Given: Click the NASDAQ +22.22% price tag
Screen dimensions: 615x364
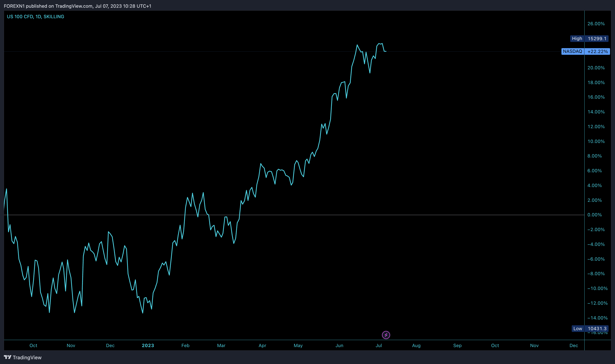Looking at the screenshot, I should 585,51.
